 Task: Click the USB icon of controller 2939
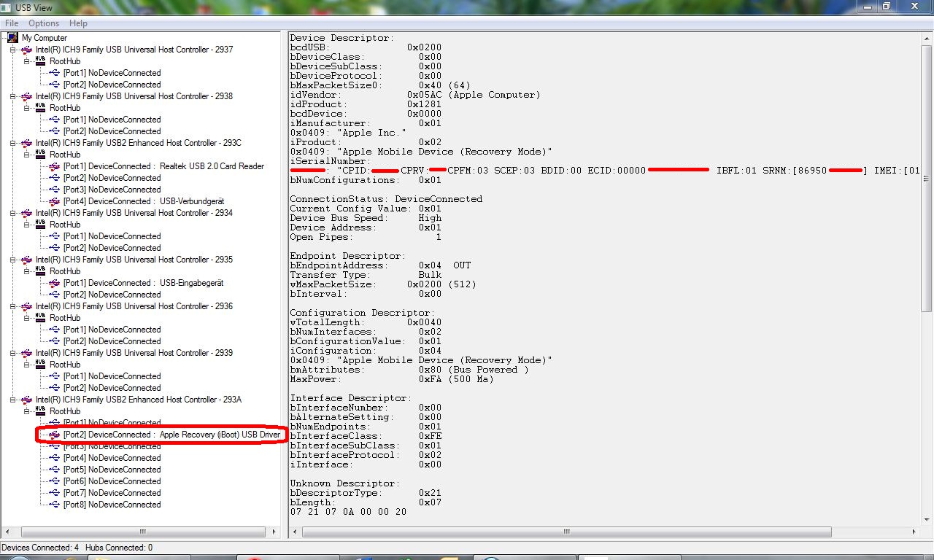27,353
